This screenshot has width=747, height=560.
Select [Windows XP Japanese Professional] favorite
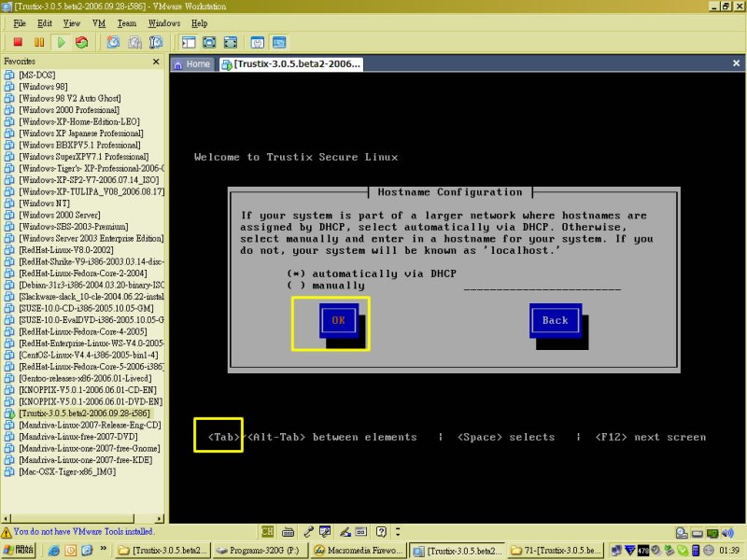coord(81,133)
